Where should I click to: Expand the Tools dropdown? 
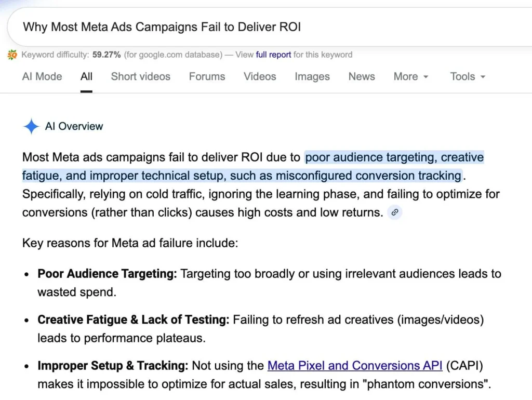click(x=466, y=76)
